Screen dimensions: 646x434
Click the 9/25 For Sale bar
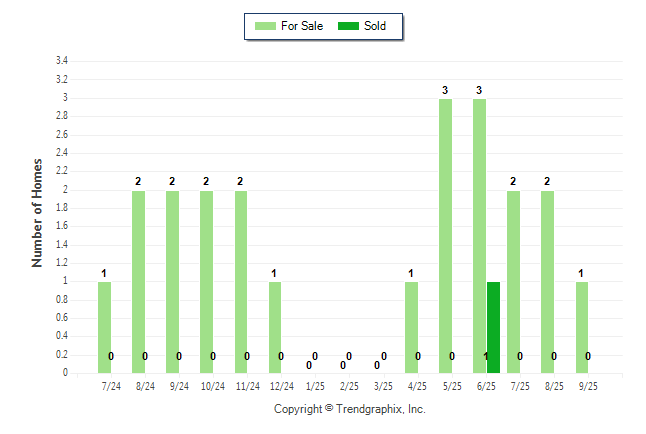pyautogui.click(x=581, y=327)
